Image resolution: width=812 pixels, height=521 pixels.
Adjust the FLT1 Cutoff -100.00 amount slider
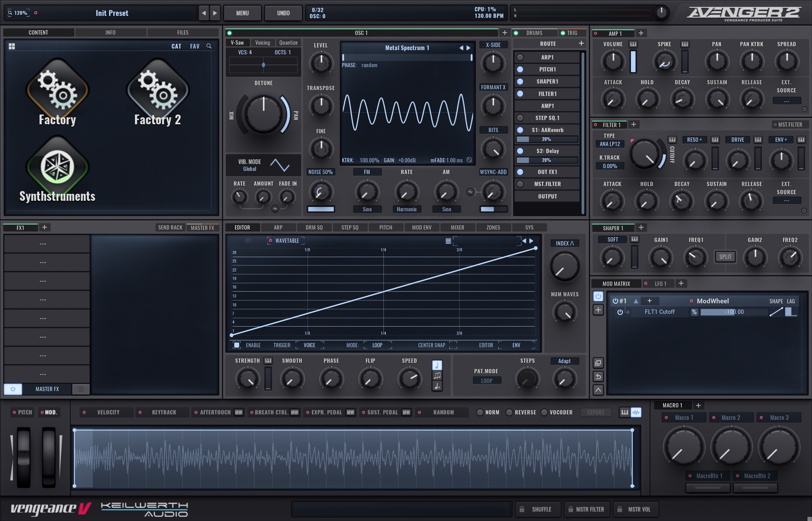pyautogui.click(x=733, y=312)
